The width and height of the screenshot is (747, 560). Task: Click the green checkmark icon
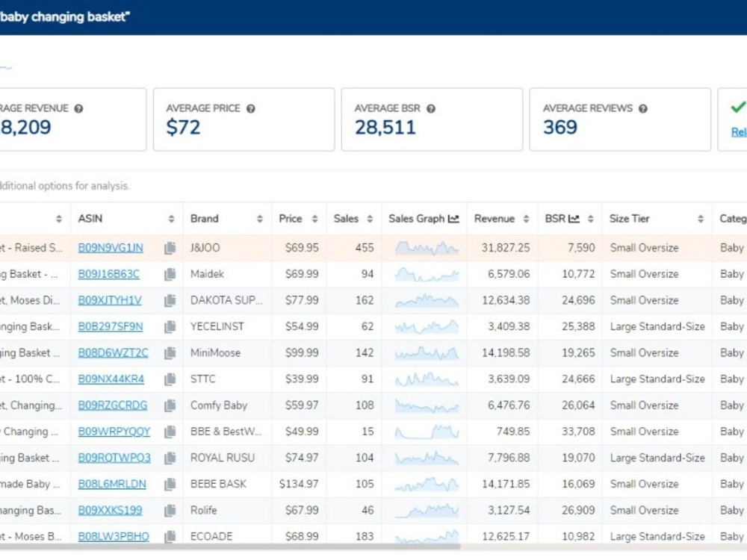tap(738, 107)
